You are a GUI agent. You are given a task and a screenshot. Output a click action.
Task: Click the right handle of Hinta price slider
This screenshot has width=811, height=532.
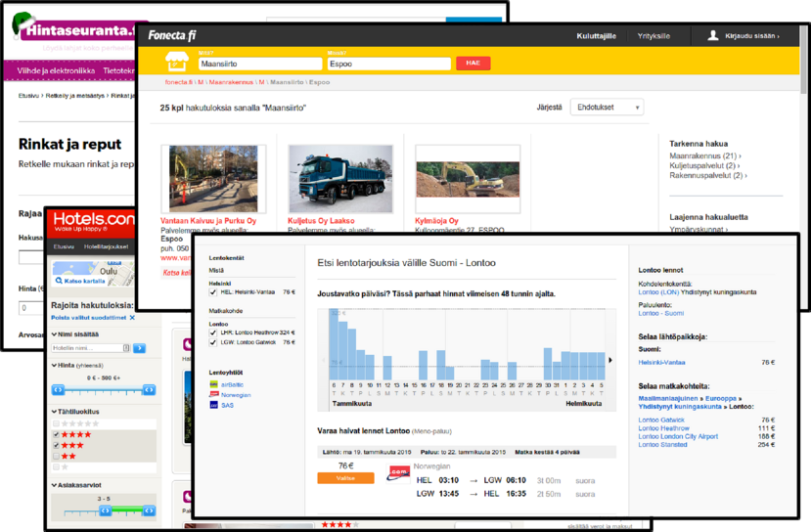[149, 389]
